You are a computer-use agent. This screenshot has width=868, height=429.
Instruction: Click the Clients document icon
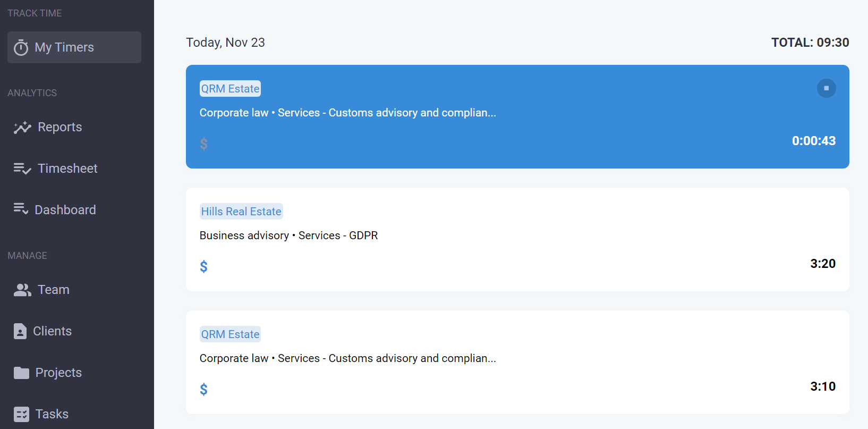click(20, 331)
